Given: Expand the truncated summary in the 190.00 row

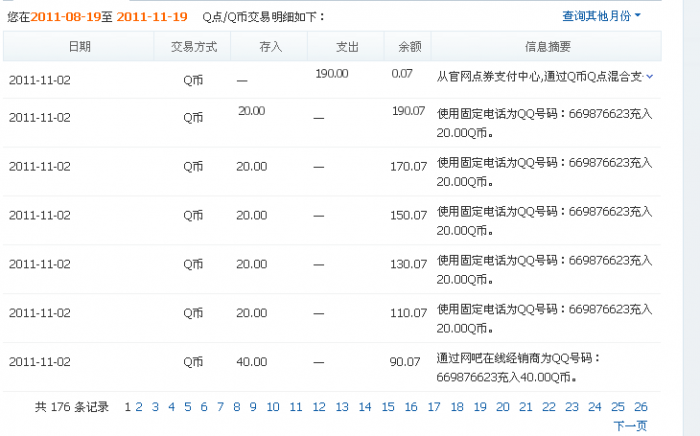Looking at the screenshot, I should pos(650,77).
